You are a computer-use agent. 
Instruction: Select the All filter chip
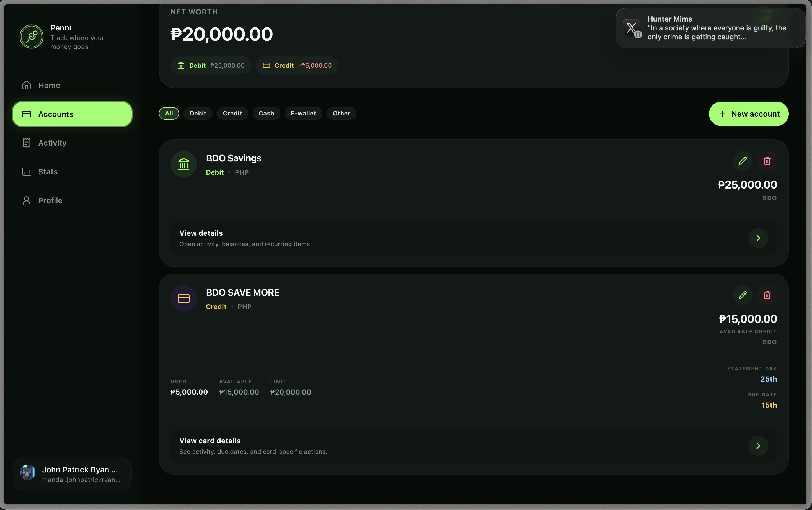[x=169, y=113]
